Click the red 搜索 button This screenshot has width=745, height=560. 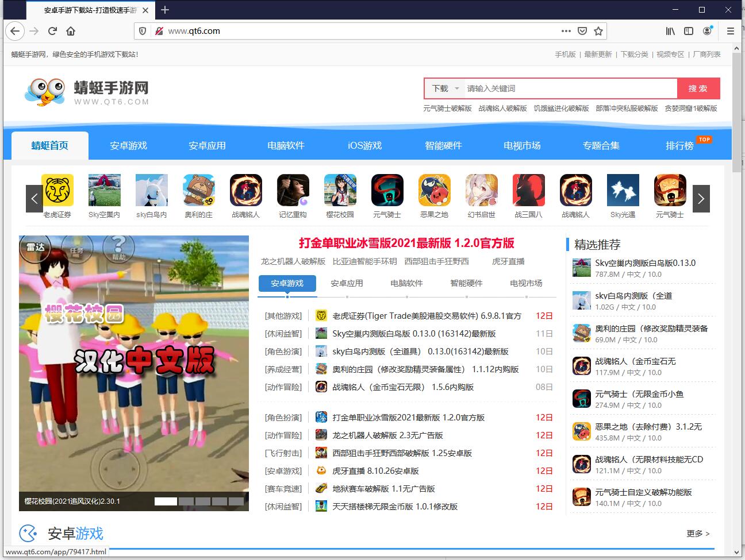(698, 88)
